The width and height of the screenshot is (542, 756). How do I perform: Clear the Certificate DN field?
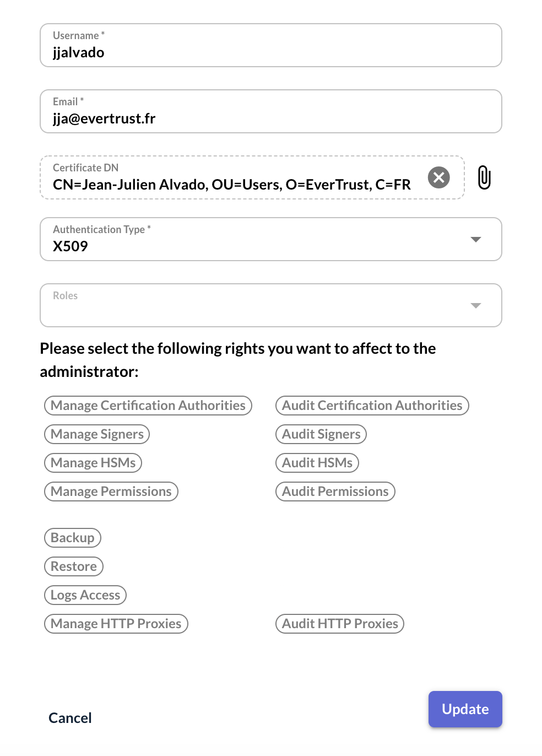tap(438, 177)
